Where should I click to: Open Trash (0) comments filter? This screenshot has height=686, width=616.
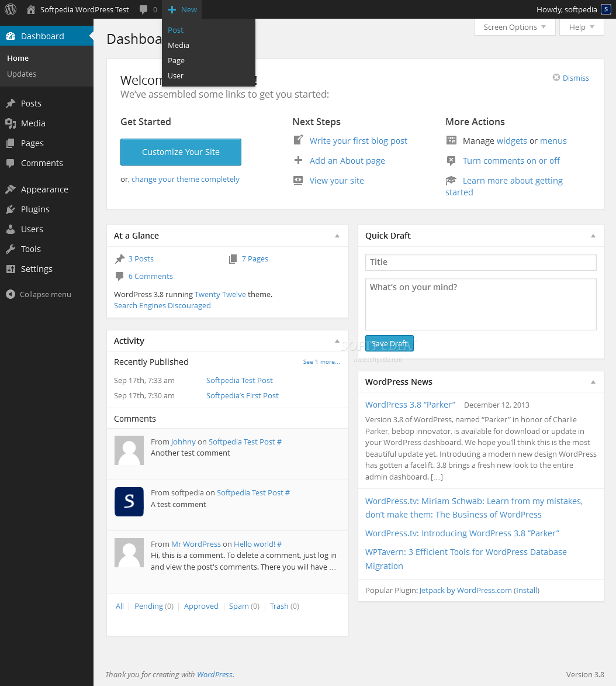pyautogui.click(x=284, y=606)
